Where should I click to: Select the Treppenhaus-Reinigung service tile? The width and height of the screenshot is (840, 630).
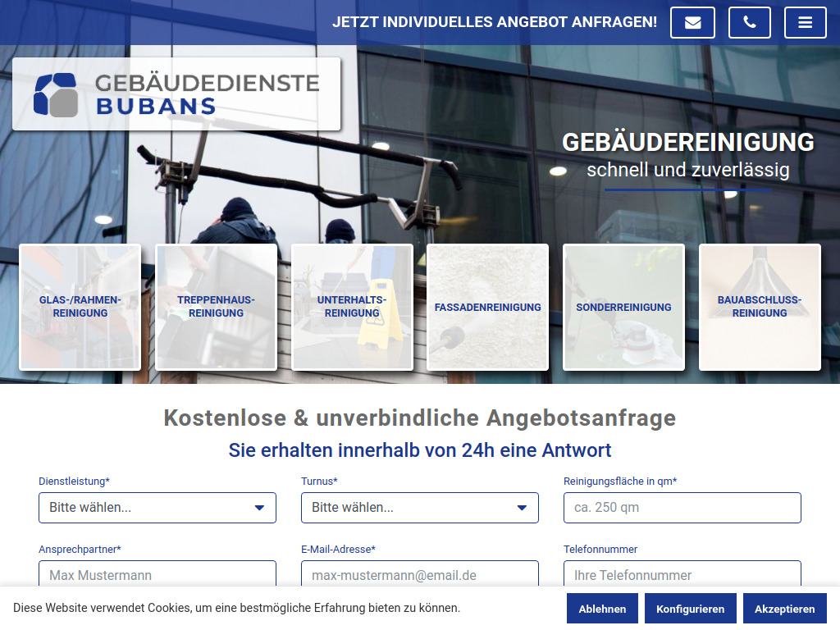[x=216, y=307]
